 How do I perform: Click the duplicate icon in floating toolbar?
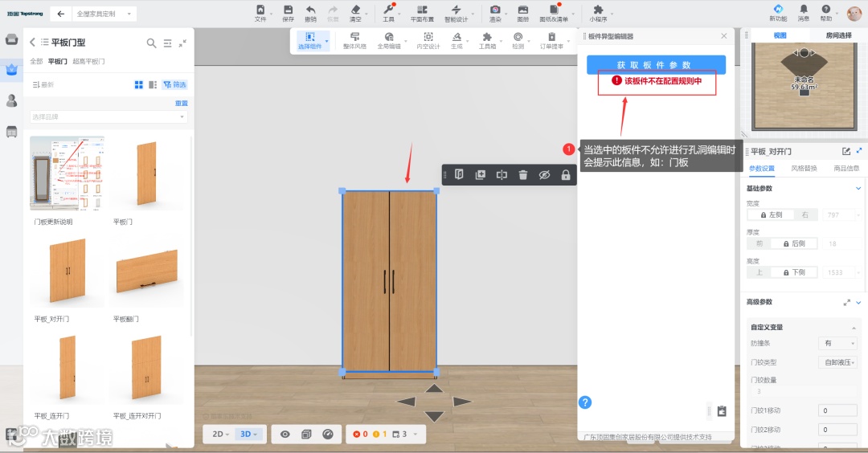(x=481, y=175)
